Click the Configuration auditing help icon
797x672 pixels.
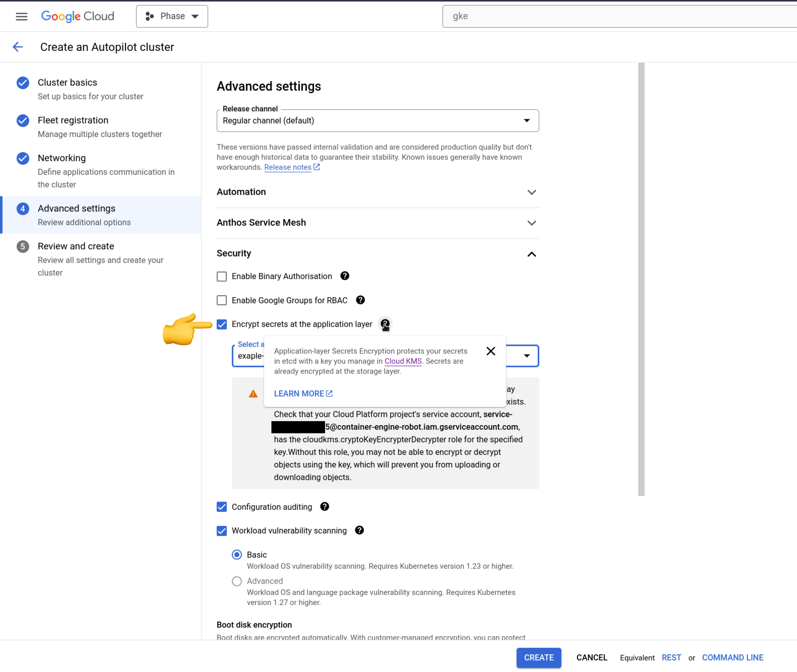tap(324, 506)
